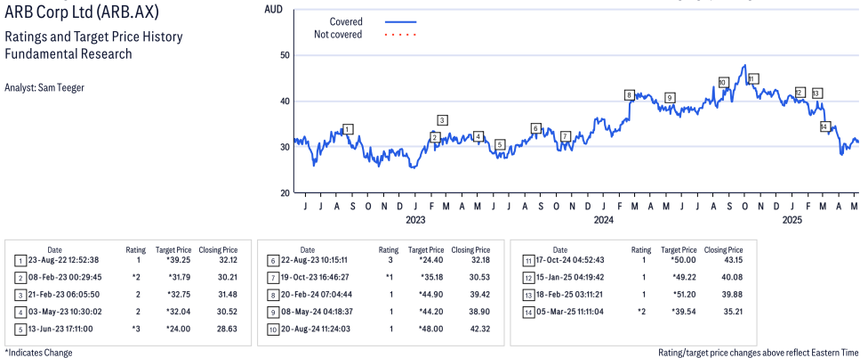
Task: Click the 'Not covered' legend label
Action: [338, 35]
